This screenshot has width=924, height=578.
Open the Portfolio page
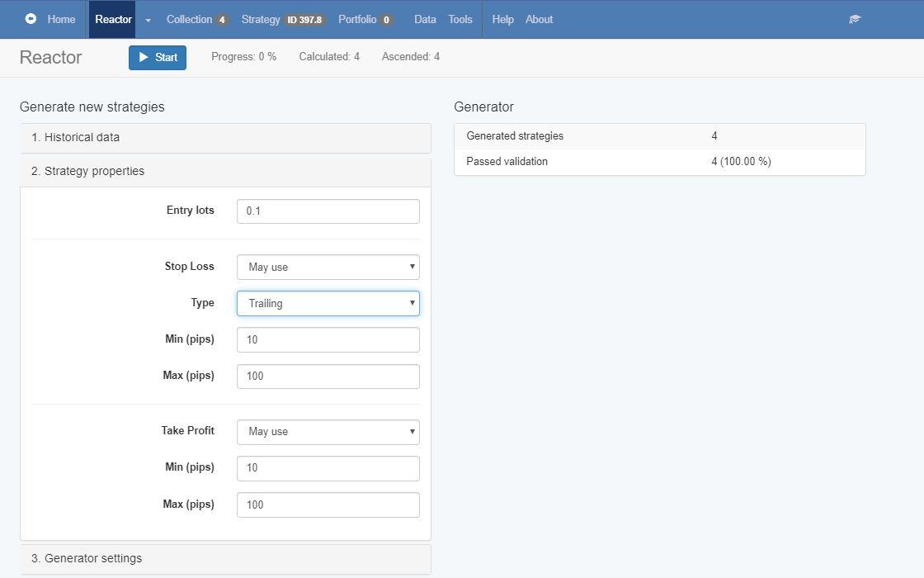365,20
